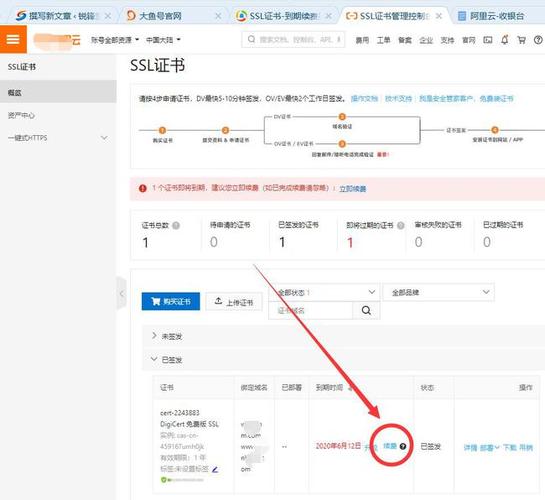Click the search magnifier icon in top bar
The image size is (545, 500).
pos(251,40)
